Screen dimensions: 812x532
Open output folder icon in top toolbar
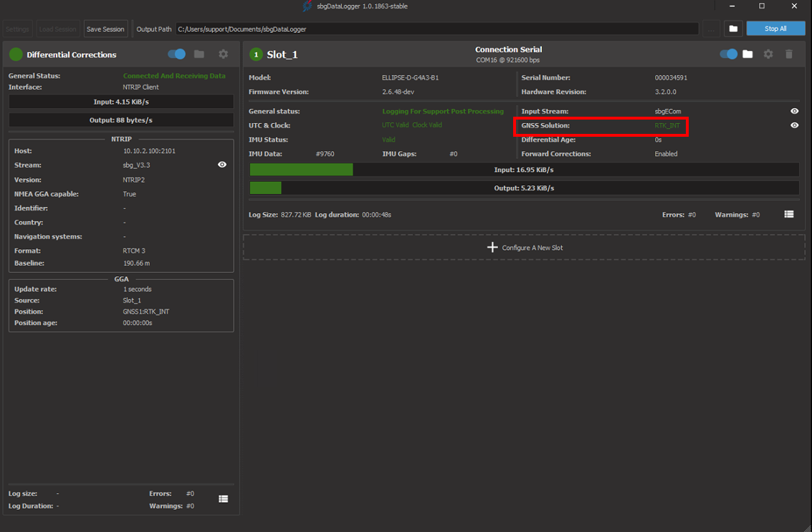pos(732,29)
